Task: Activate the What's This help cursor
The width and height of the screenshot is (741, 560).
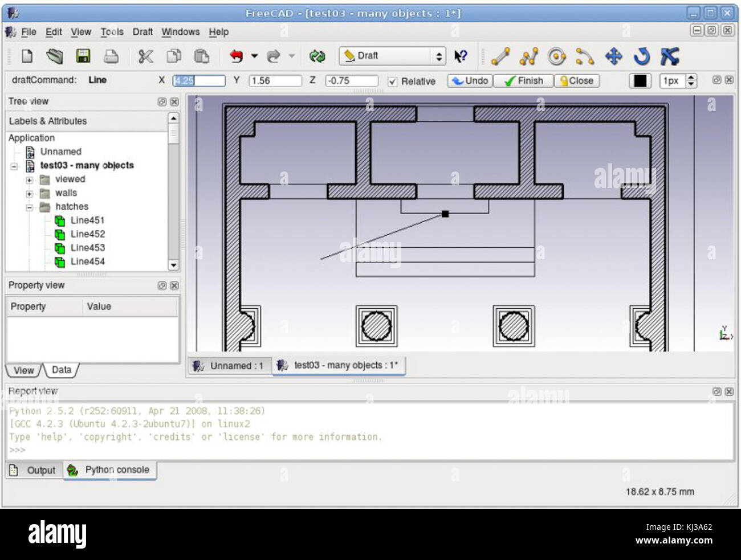Action: pyautogui.click(x=461, y=56)
